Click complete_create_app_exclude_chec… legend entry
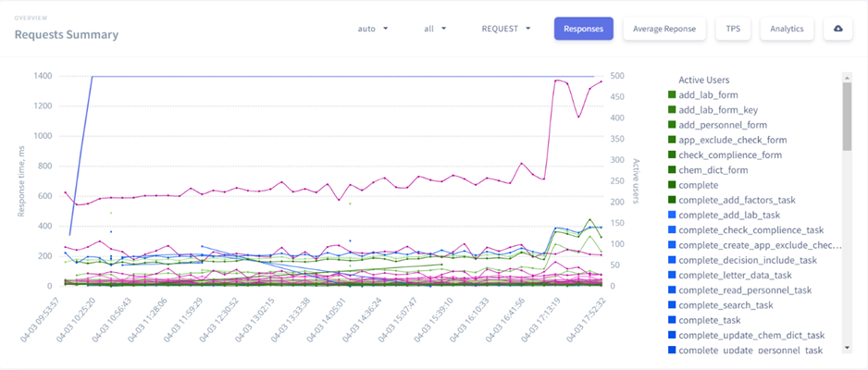 click(x=754, y=245)
